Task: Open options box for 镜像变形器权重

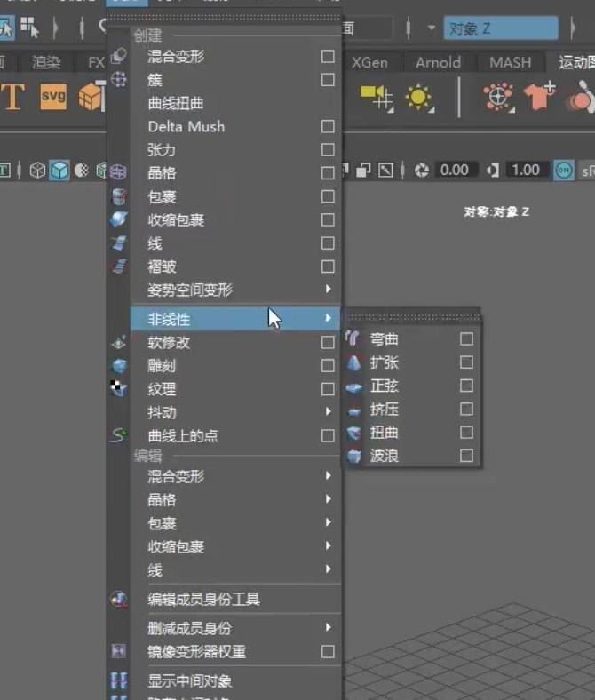Action: click(x=328, y=652)
